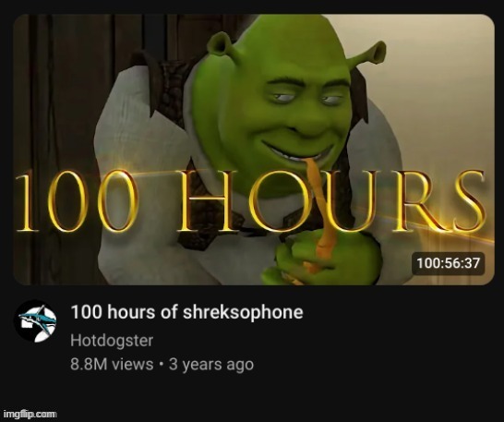The image size is (504, 422).
Task: Click the imgflip.com watermark
Action: (30, 414)
